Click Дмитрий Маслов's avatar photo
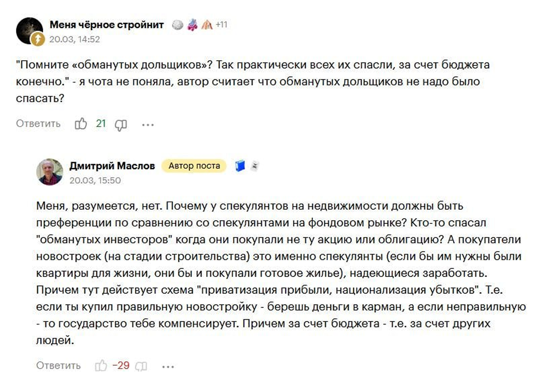 coord(50,172)
